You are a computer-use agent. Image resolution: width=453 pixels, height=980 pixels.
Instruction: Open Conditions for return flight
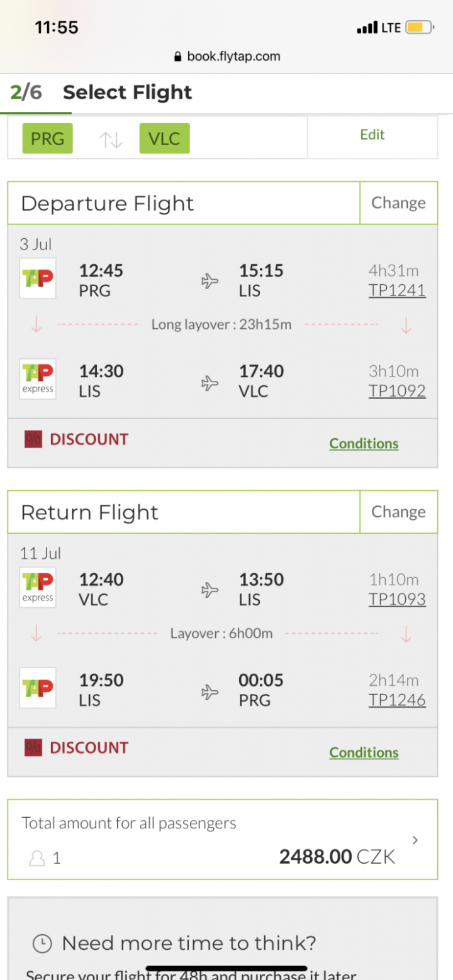click(364, 752)
